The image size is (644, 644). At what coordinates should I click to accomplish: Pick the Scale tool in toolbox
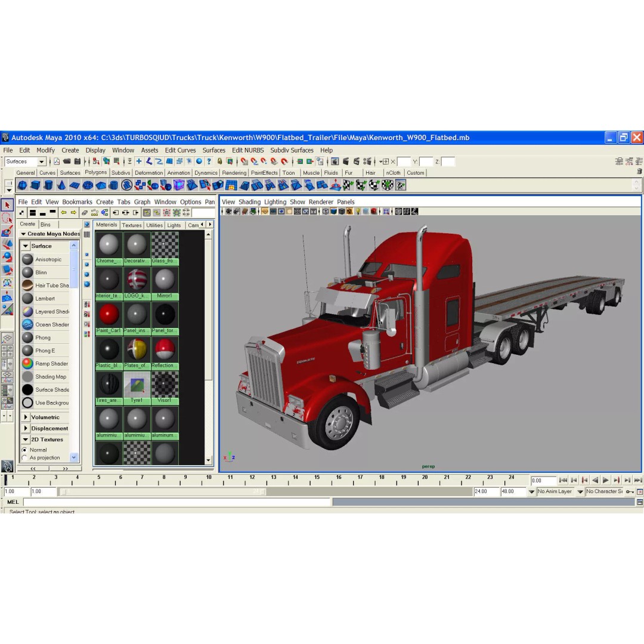7,270
